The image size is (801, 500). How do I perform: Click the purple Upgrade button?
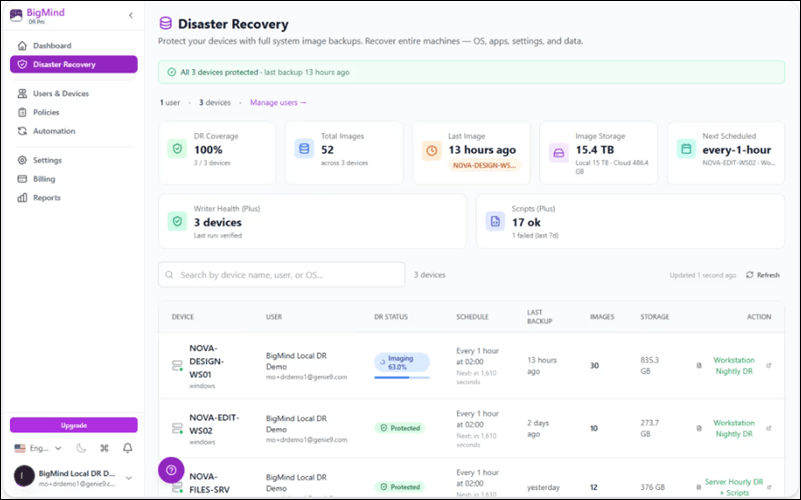click(x=74, y=425)
